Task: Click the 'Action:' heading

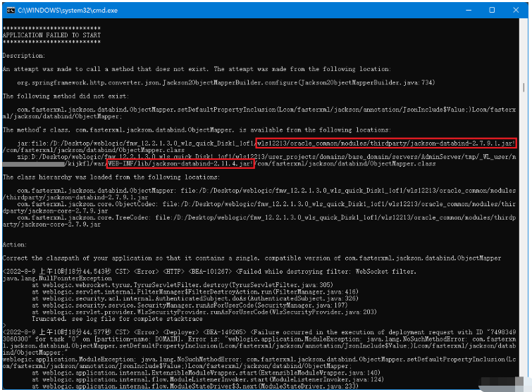Action: pyautogui.click(x=15, y=245)
